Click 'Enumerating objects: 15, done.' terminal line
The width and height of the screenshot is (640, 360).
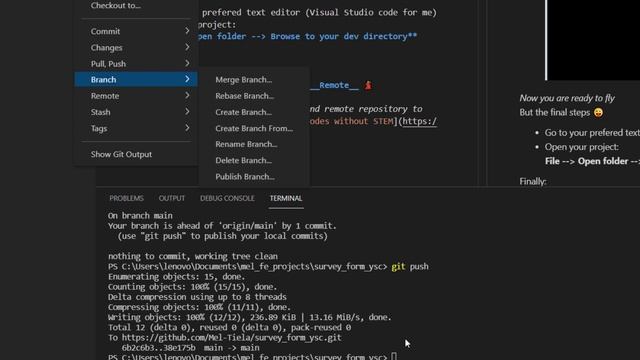pyautogui.click(x=177, y=277)
